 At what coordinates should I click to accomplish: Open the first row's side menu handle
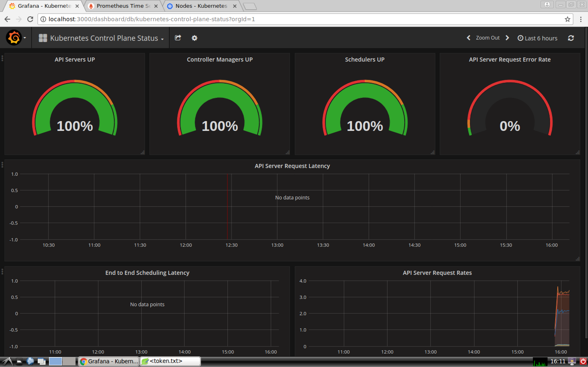[x=2, y=58]
